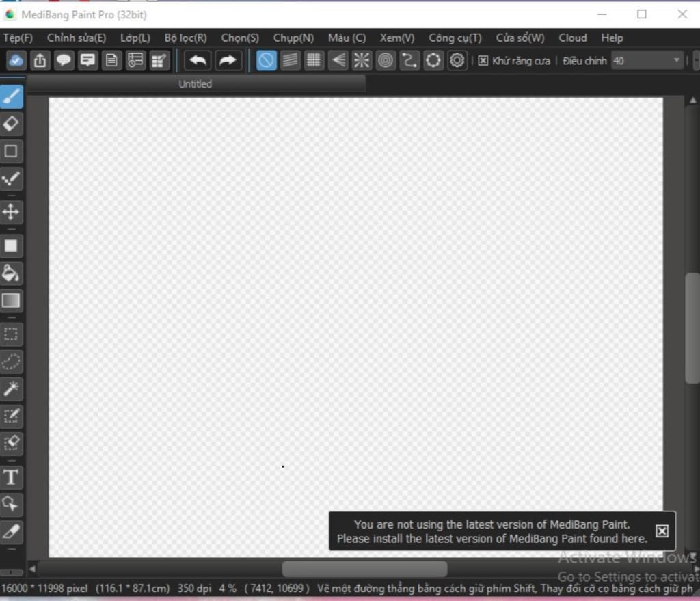This screenshot has height=601, width=700.
Task: Click the Redo arrow
Action: (228, 60)
